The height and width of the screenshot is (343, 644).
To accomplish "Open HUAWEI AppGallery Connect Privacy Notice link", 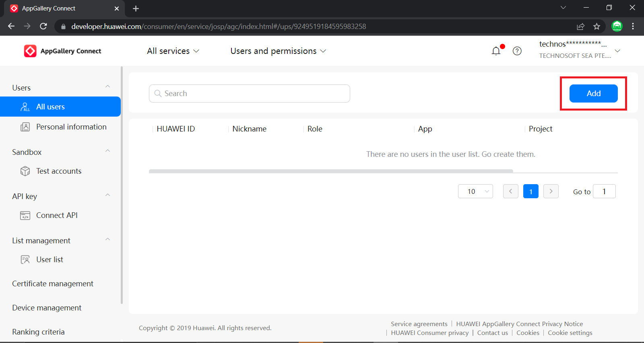I will (519, 324).
